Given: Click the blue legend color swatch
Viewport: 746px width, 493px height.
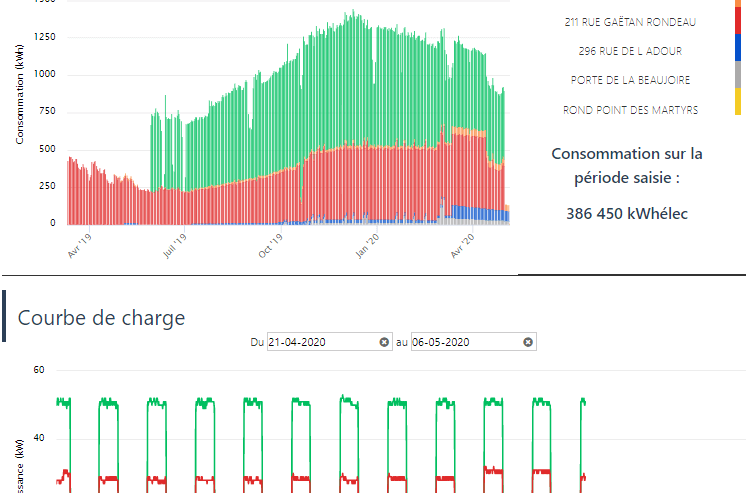Looking at the screenshot, I should pos(738,48).
